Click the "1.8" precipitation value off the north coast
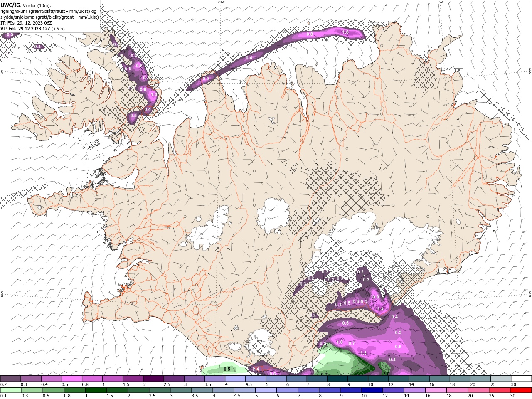This screenshot has width=532, height=399. tap(345, 32)
